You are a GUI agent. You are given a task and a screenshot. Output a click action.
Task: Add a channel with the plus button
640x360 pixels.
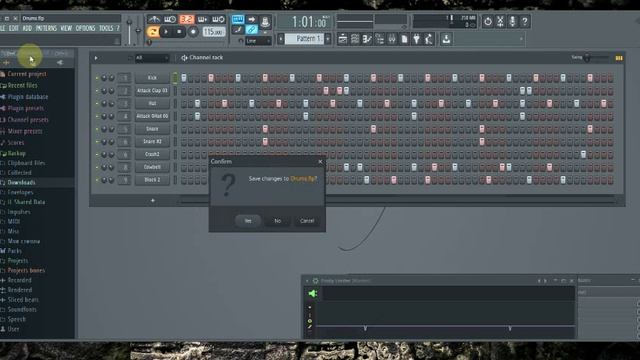[x=153, y=200]
